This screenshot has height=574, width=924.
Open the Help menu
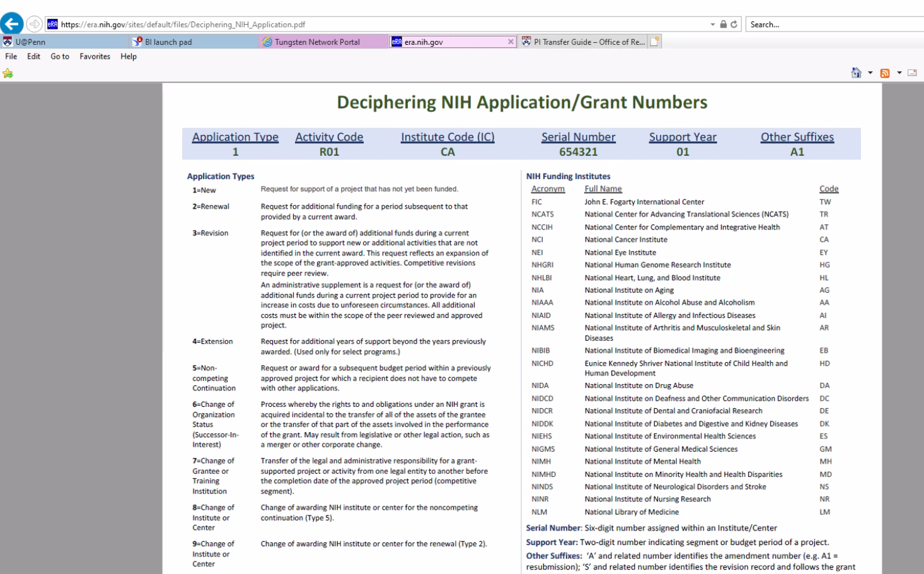[129, 56]
